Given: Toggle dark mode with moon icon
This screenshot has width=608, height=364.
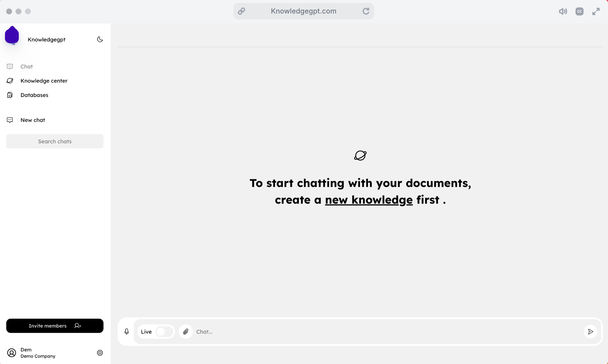Looking at the screenshot, I should pyautogui.click(x=100, y=39).
